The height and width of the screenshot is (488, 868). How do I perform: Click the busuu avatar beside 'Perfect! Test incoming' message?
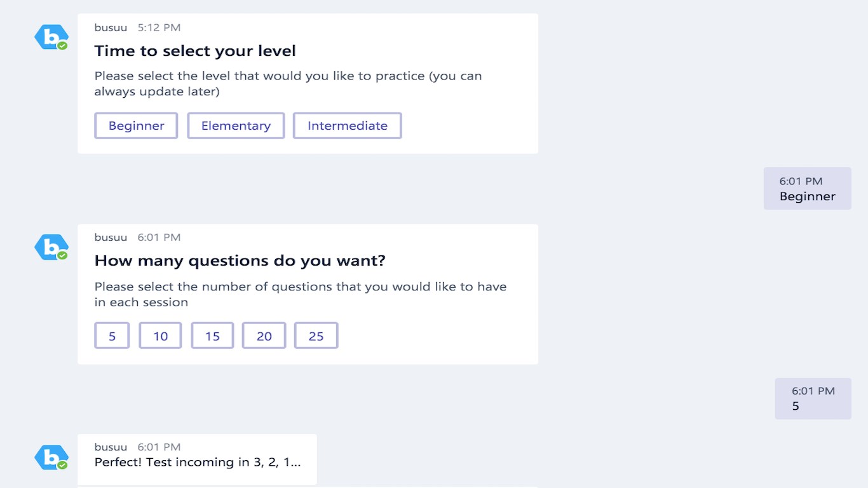coord(51,457)
